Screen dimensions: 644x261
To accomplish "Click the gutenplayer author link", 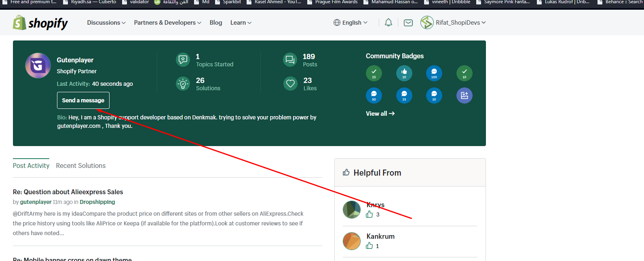I will point(36,202).
